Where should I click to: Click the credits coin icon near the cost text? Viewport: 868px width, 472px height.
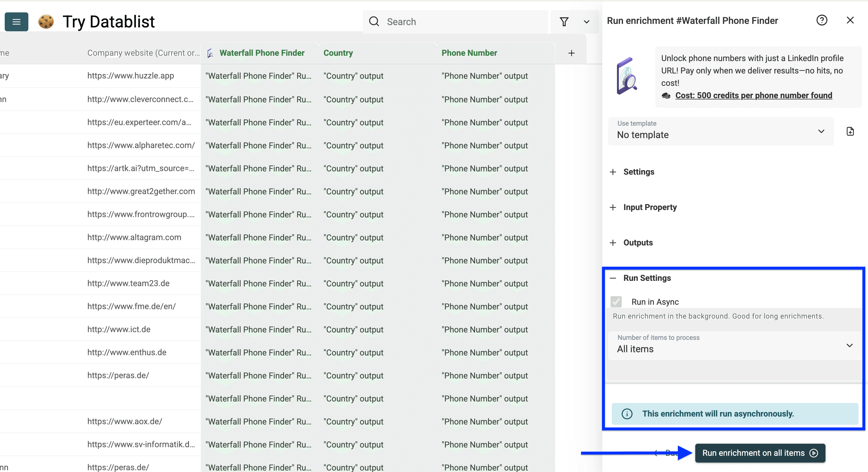tap(666, 96)
